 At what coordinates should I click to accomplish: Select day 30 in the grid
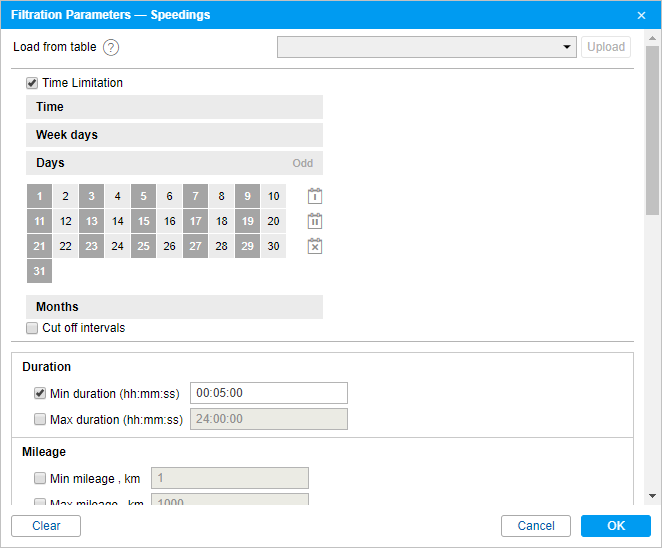click(x=274, y=246)
